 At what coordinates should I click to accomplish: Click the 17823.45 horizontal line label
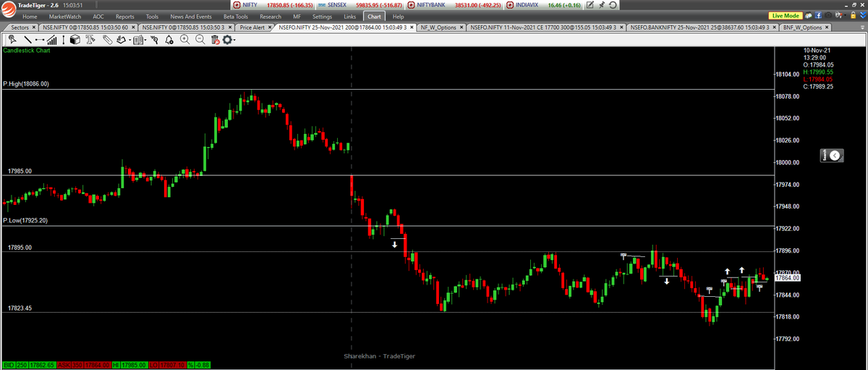coord(20,308)
